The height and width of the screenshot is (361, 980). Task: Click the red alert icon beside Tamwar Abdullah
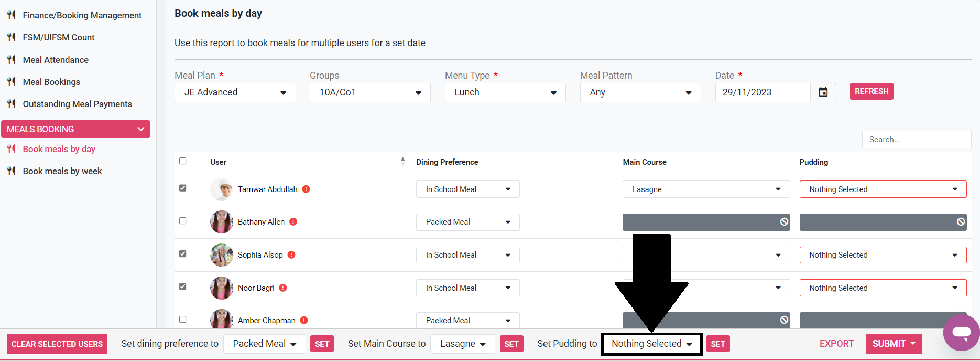point(306,189)
